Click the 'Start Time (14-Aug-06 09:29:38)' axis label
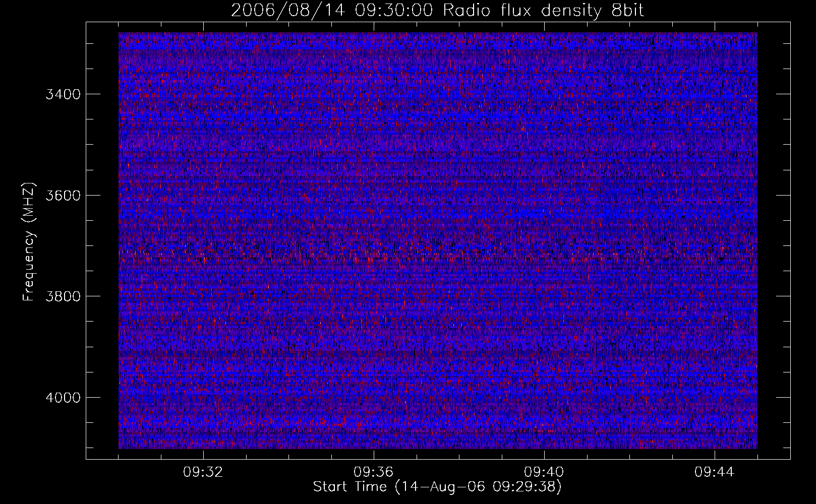816x504 pixels. (437, 487)
